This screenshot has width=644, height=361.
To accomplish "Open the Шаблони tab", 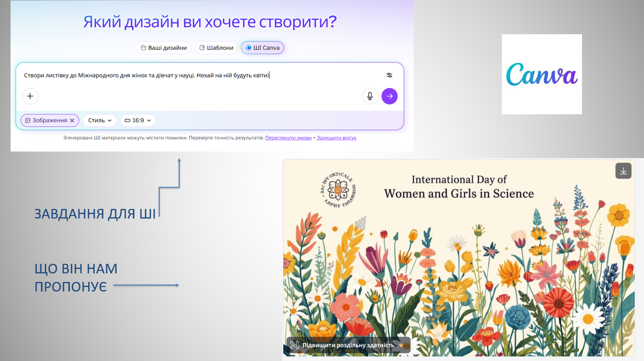I will [x=216, y=48].
